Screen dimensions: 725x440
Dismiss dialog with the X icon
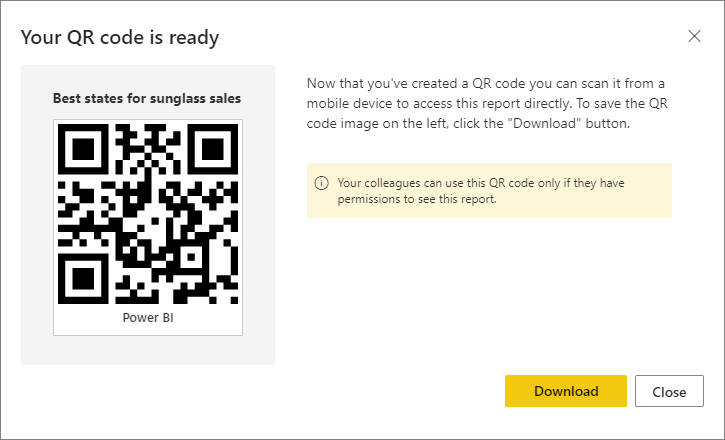point(694,36)
